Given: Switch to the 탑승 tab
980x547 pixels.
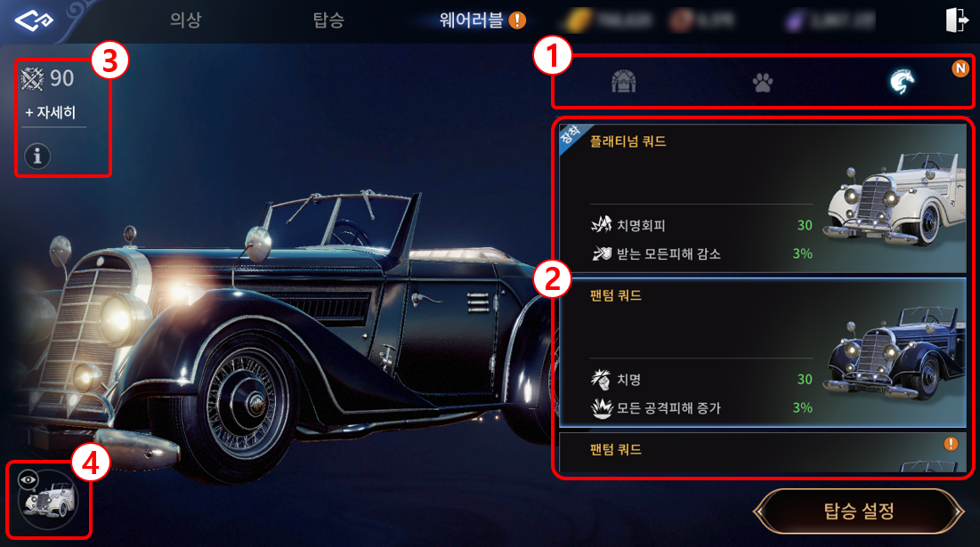Looking at the screenshot, I should point(328,20).
